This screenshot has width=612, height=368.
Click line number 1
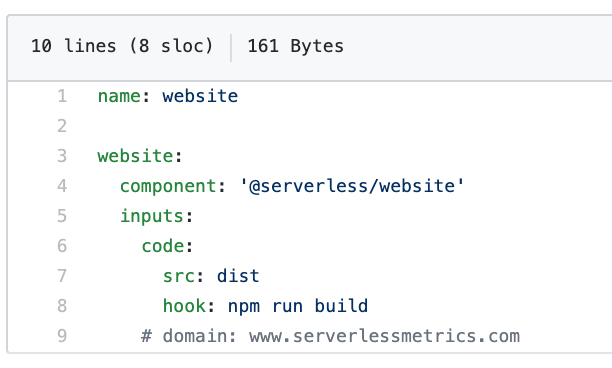point(62,96)
